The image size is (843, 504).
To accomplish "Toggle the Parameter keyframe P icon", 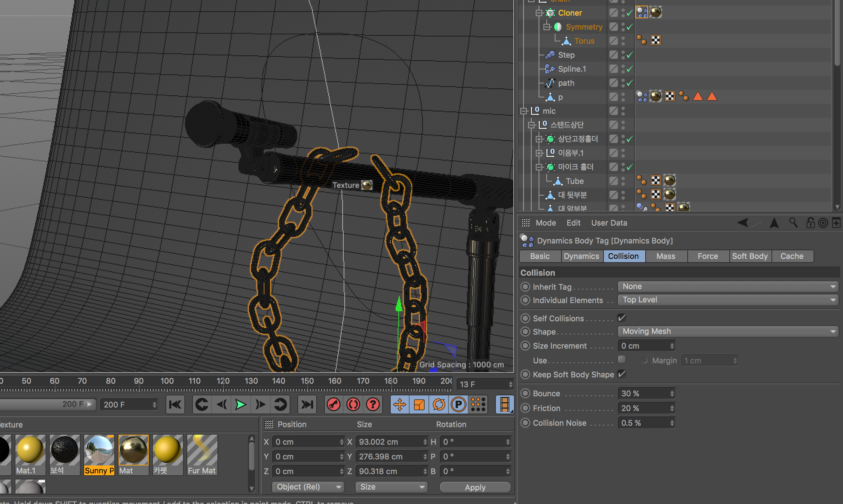I will coord(458,405).
